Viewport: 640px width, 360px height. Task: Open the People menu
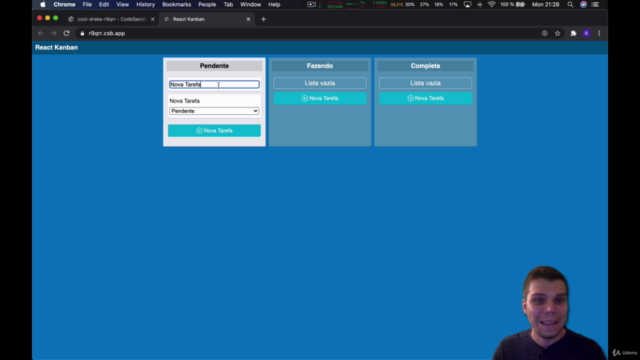click(x=207, y=4)
